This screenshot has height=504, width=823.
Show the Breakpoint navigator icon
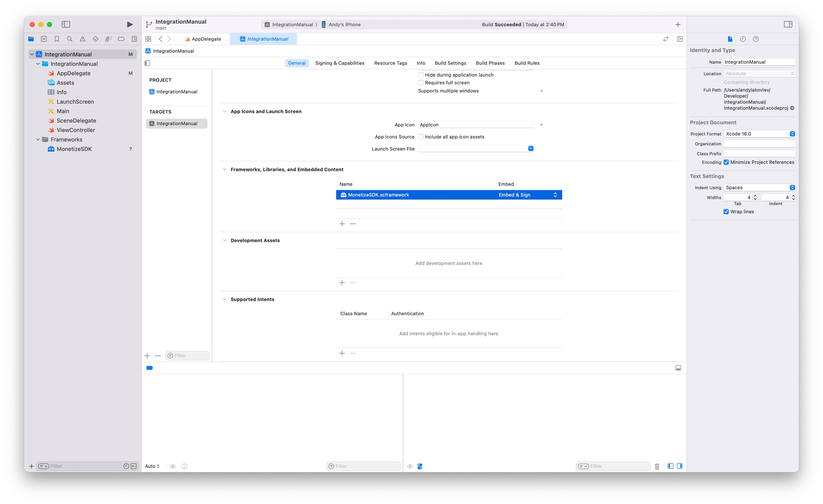pos(121,39)
